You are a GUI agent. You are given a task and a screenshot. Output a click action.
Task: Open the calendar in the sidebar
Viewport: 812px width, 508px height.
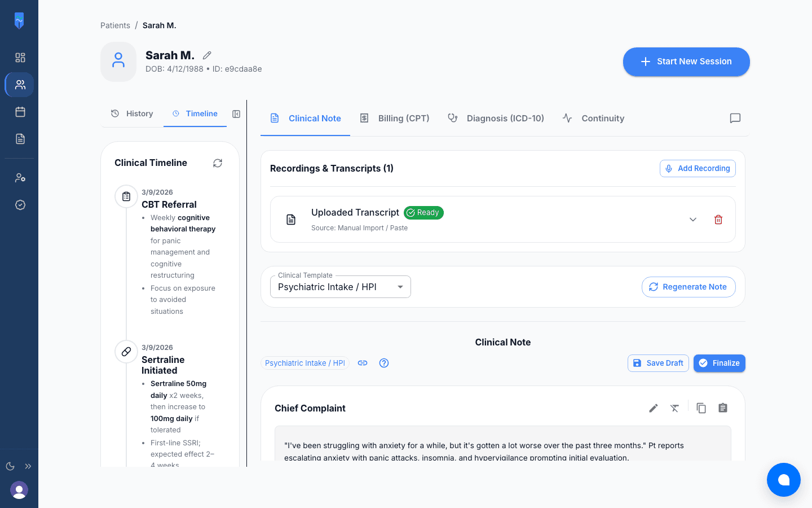(20, 112)
